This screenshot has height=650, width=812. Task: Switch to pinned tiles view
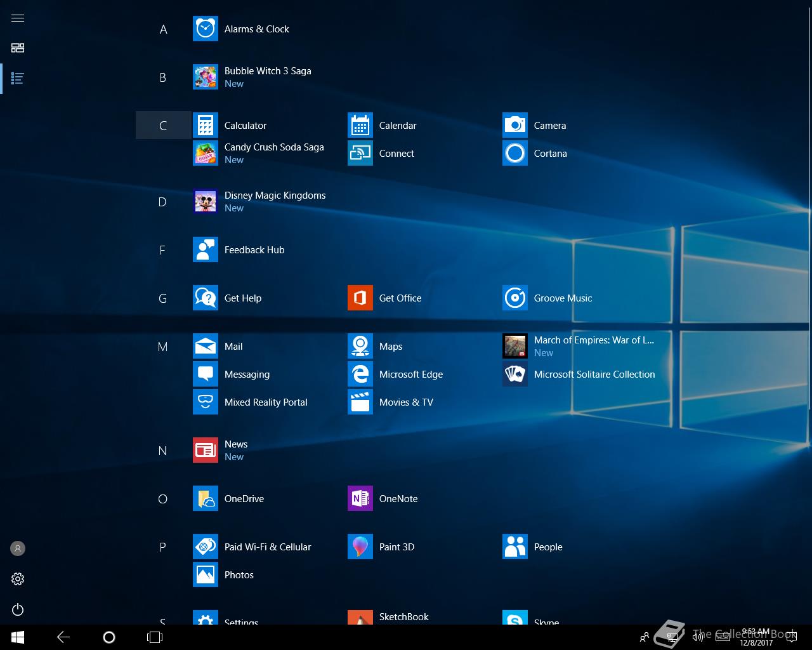18,48
